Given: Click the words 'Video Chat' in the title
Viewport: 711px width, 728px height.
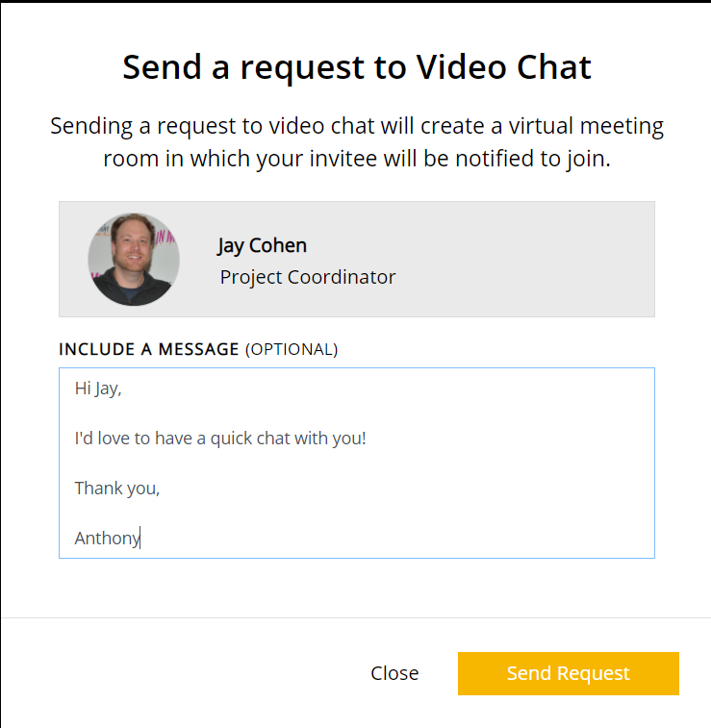Looking at the screenshot, I should 503,67.
